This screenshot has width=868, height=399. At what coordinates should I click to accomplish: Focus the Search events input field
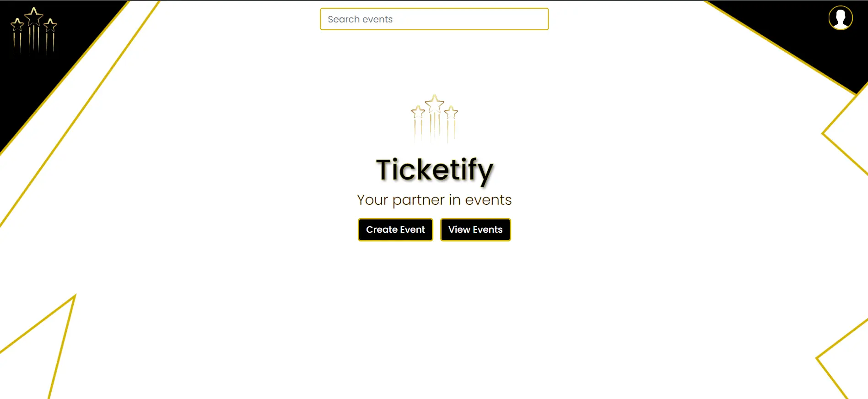coord(434,19)
